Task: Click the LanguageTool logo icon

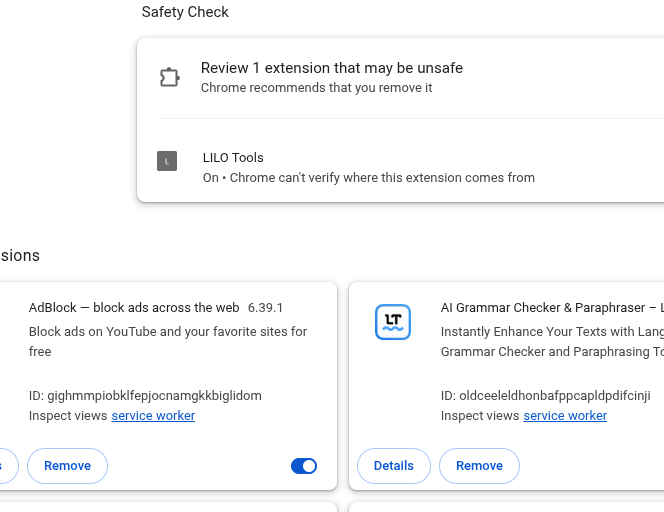Action: (x=393, y=322)
